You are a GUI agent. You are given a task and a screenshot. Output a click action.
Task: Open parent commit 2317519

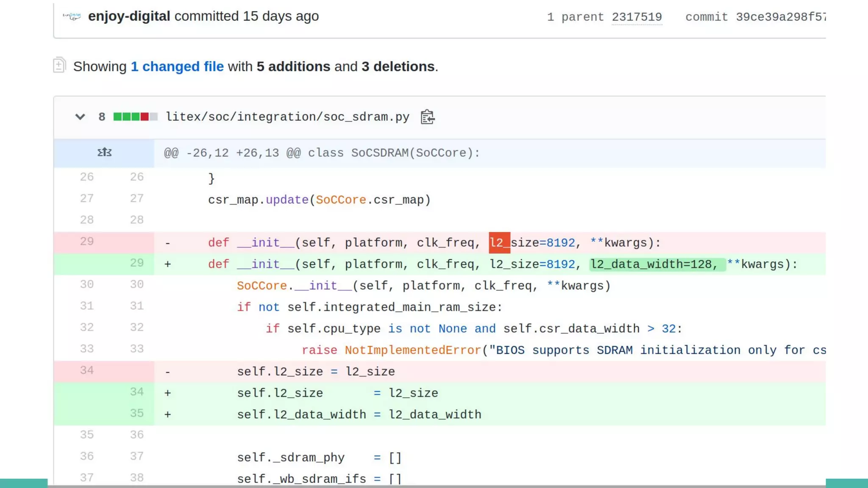pos(637,17)
